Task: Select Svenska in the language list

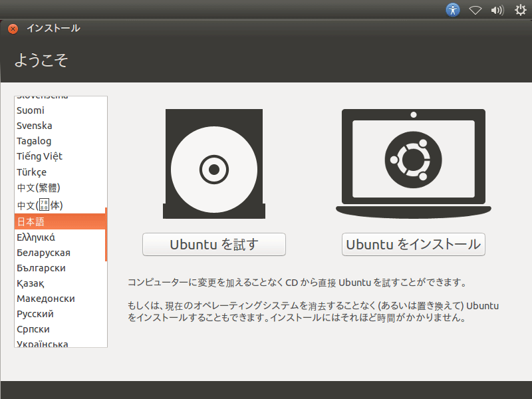Action: 60,126
